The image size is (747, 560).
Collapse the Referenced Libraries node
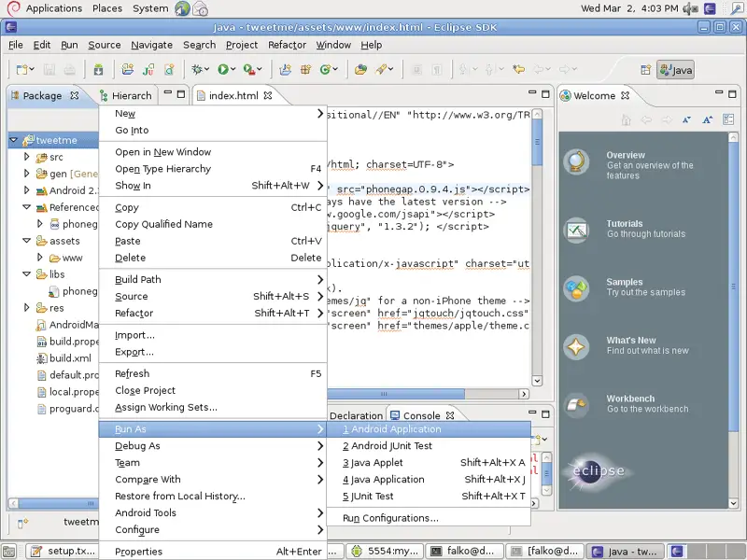[27, 207]
